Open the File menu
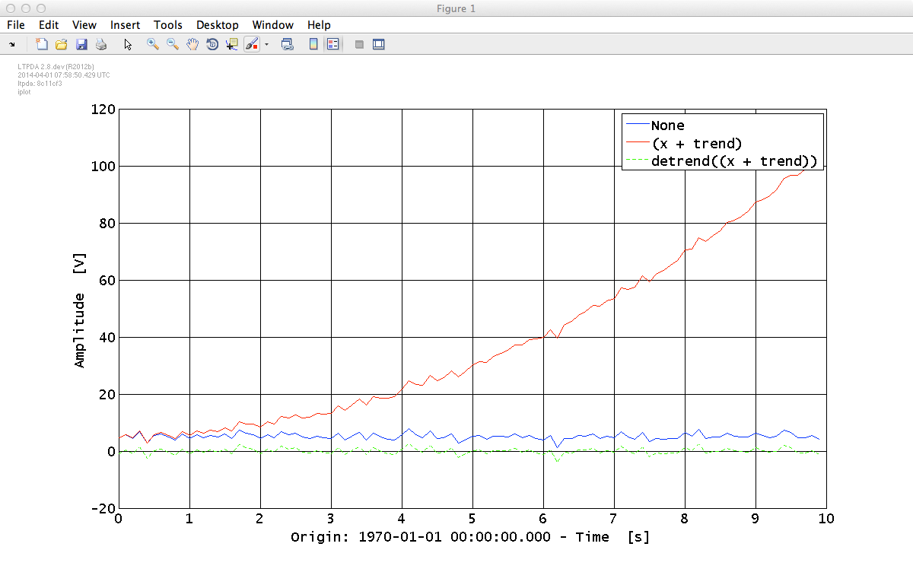This screenshot has height=588, width=913. click(x=15, y=25)
